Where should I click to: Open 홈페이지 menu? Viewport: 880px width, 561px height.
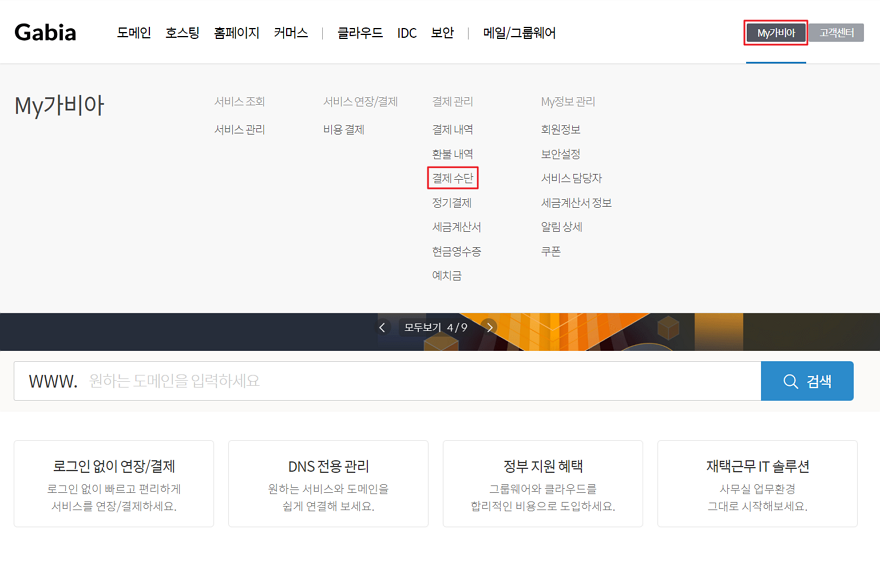[x=236, y=33]
